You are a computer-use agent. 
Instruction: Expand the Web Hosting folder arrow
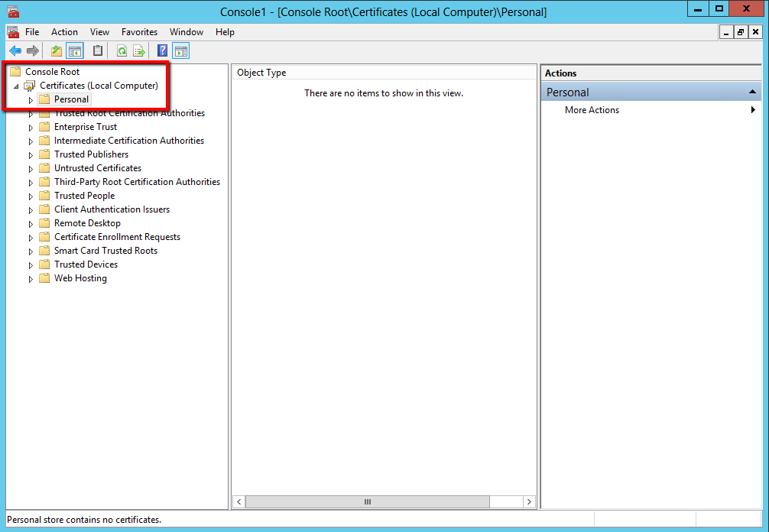(31, 279)
